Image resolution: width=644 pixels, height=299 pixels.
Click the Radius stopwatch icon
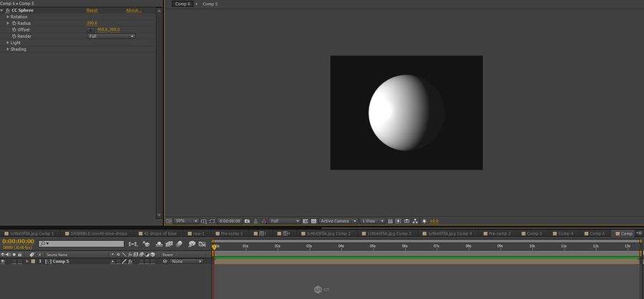[x=14, y=23]
